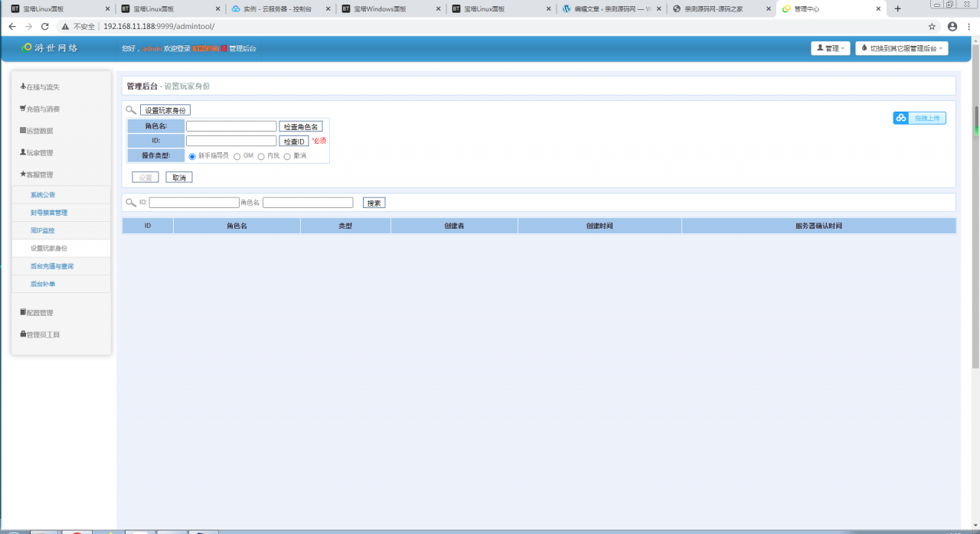Open 在线与流失 sidebar section
Screen dimensions: 980x534
[x=40, y=87]
